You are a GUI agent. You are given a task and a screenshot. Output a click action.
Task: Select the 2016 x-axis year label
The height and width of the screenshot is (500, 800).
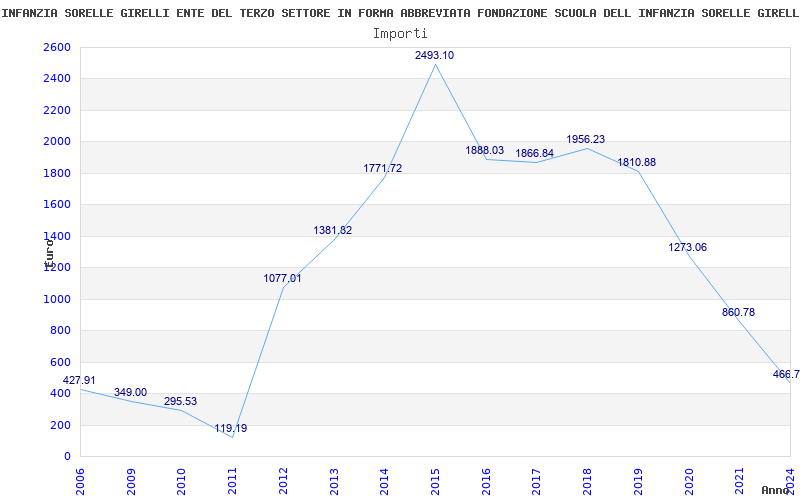click(486, 482)
